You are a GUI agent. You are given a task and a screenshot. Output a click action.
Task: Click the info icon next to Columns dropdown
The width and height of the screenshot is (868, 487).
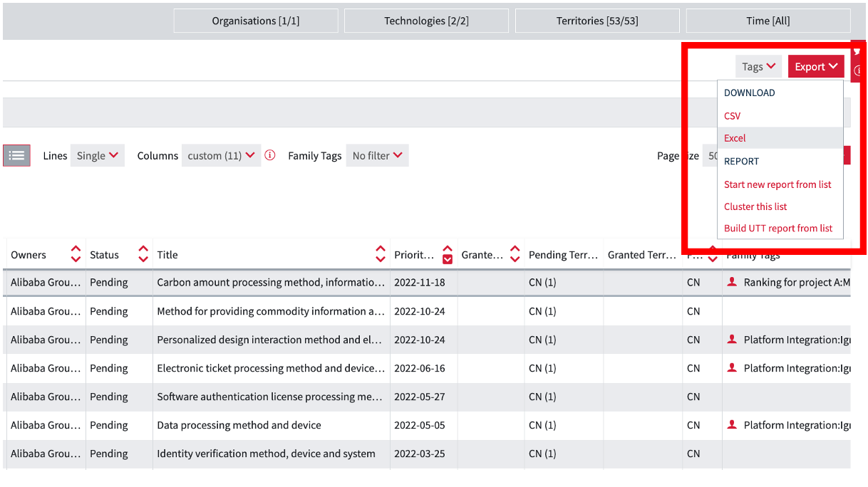click(270, 155)
